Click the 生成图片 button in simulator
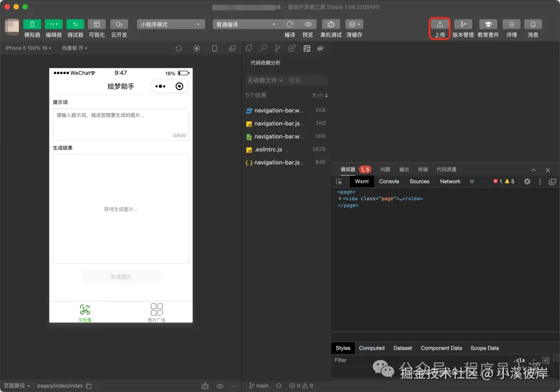Screen dimensions: 560x392 pos(121,276)
